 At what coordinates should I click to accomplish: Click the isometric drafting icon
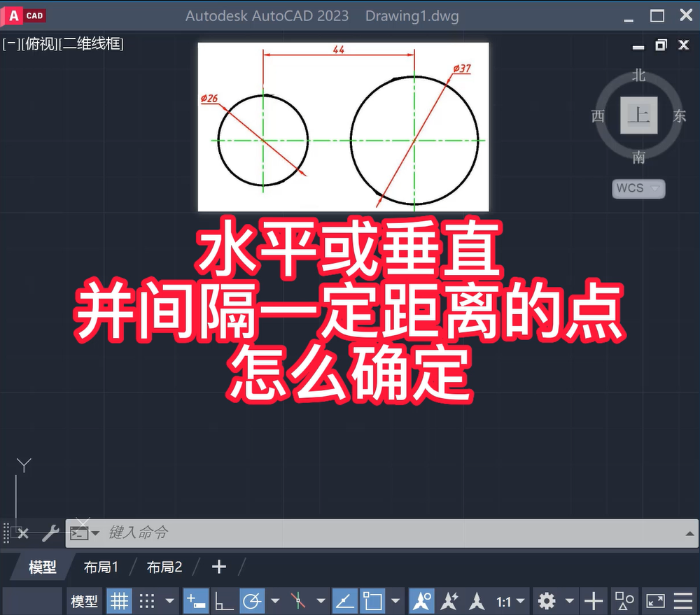click(x=299, y=601)
